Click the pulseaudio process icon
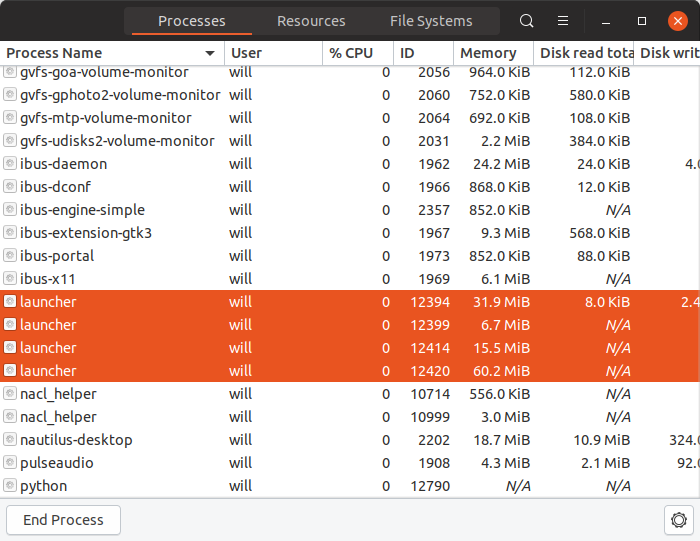This screenshot has height=541, width=700. click(11, 463)
